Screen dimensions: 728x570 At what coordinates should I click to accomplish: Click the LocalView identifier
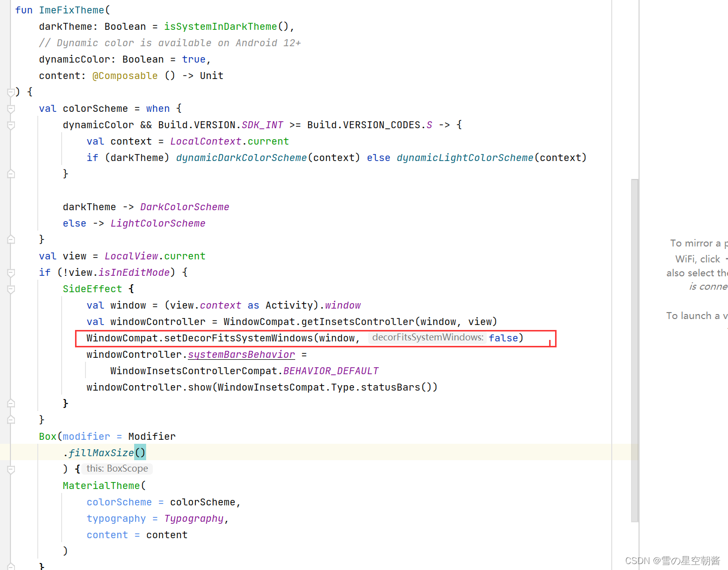[x=131, y=256]
